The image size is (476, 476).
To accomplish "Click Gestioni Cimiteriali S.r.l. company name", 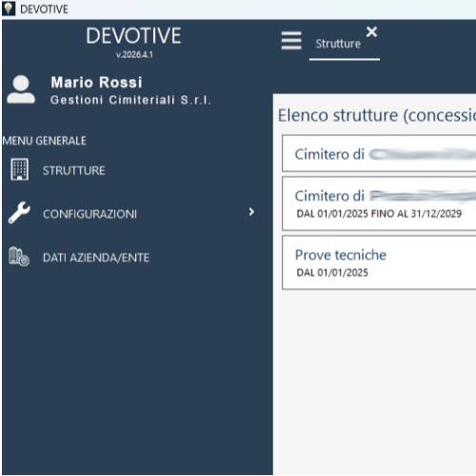I will tap(130, 100).
